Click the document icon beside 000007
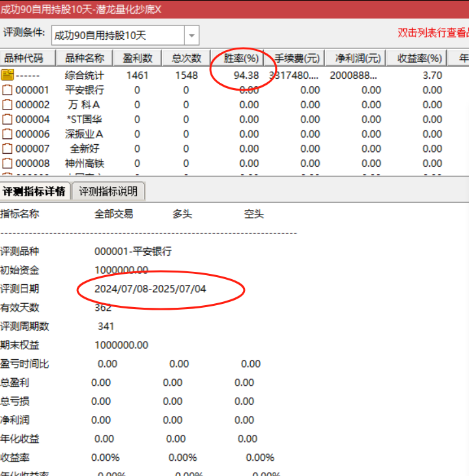The width and height of the screenshot is (469, 476). coord(7,149)
